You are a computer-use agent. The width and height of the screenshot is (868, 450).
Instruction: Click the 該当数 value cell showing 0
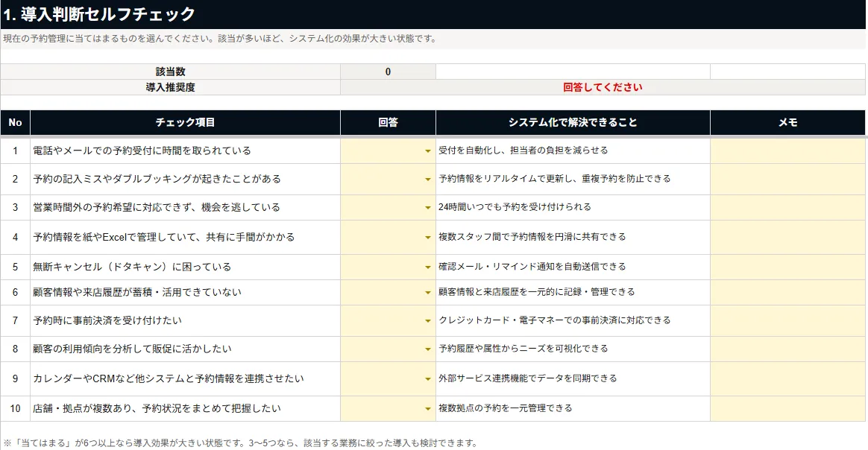[x=388, y=72]
